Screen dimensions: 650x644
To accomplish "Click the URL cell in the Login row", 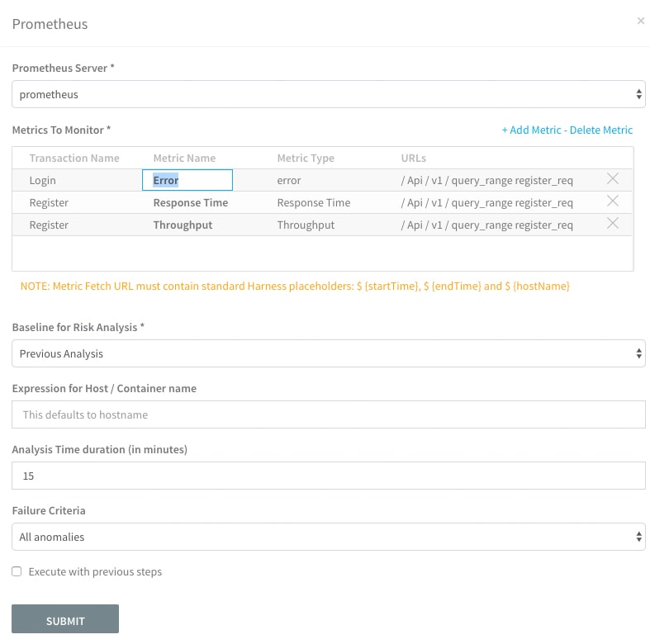I will pos(487,181).
